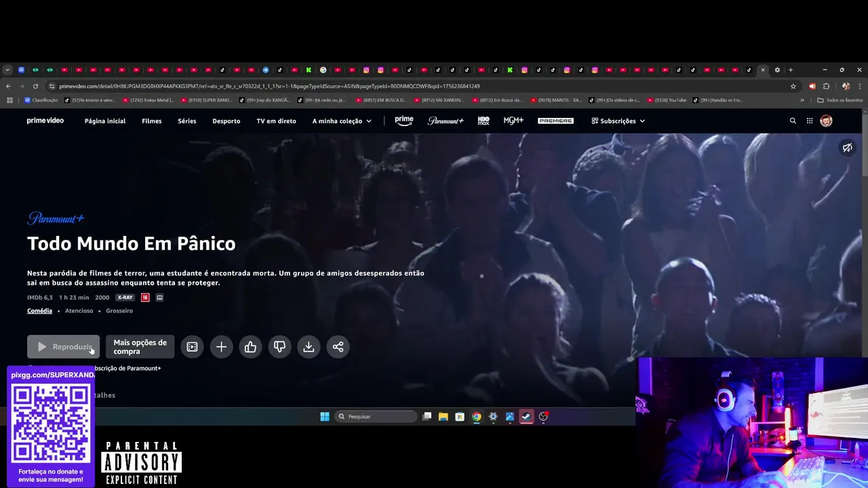Click the age rating 16 badge
This screenshot has height=488, width=868.
coord(145,298)
